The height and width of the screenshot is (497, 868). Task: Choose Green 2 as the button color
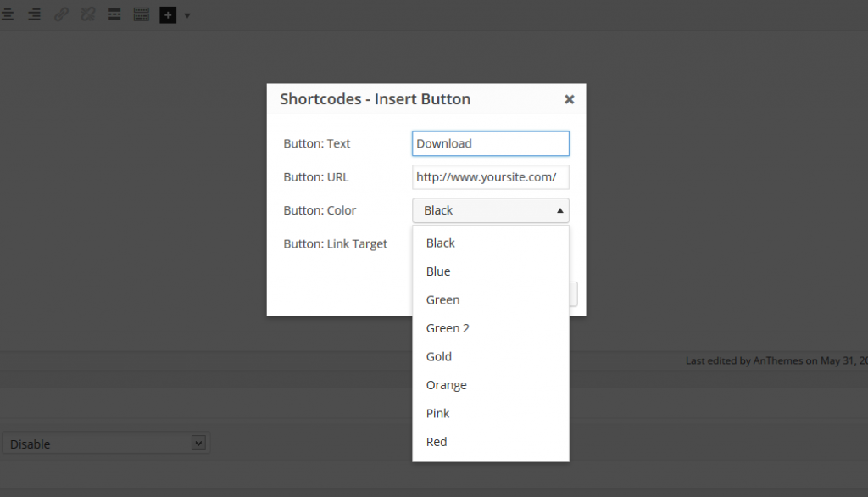point(448,327)
